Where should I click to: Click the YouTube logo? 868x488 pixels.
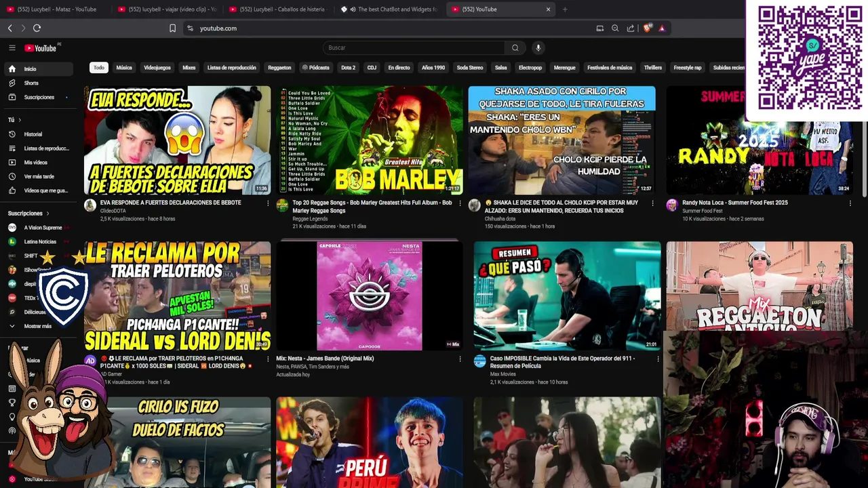41,47
